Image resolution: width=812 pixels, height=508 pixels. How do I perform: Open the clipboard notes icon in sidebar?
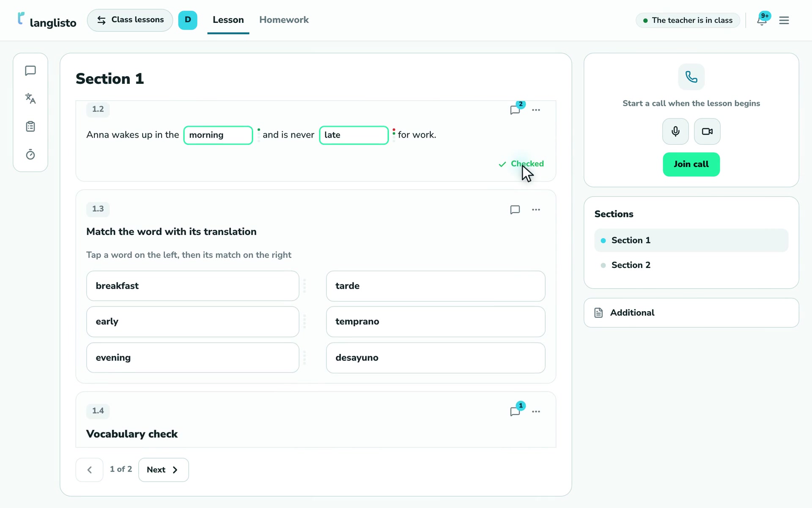(x=30, y=127)
